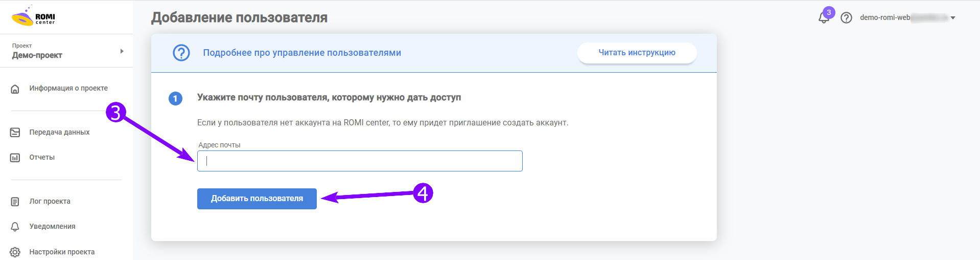Viewport: 980px width, 260px height.
Task: Open Информация о проекте menu item
Action: [x=68, y=88]
